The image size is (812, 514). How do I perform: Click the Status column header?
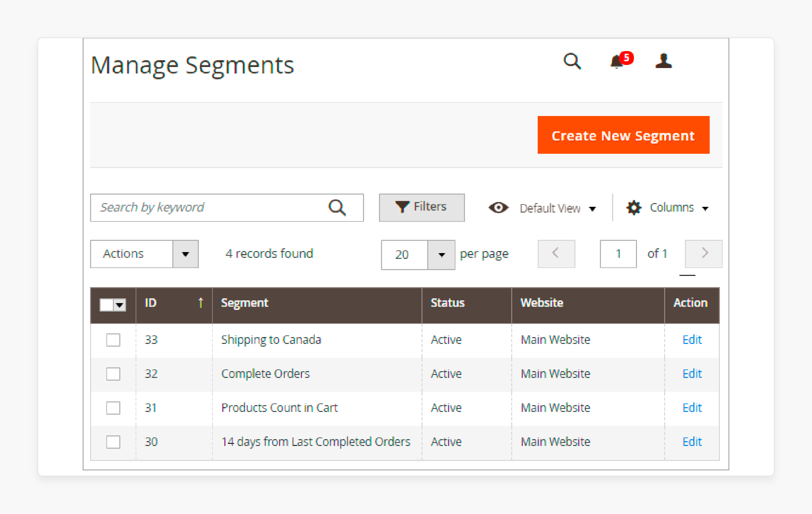pos(467,305)
